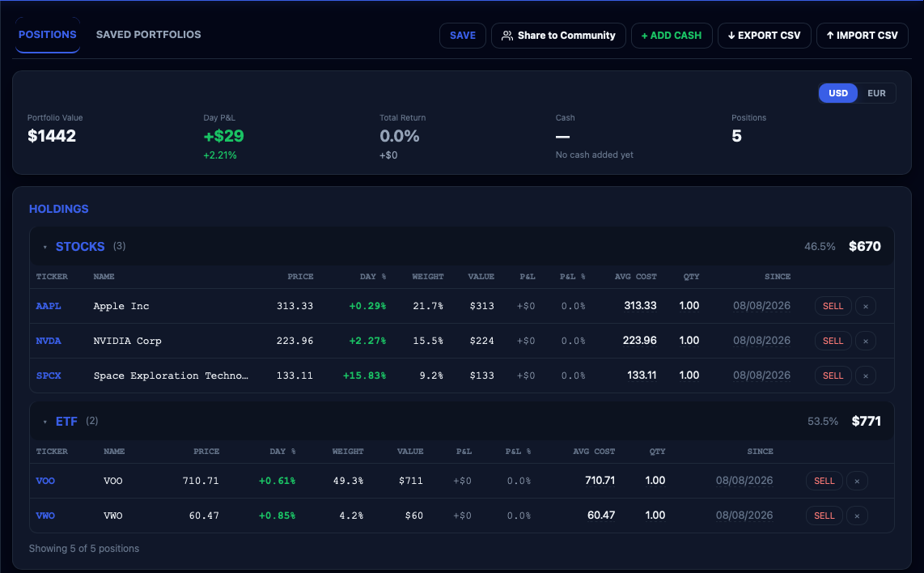This screenshot has height=573, width=924.
Task: Collapse the STOCKS group
Action: coord(45,247)
